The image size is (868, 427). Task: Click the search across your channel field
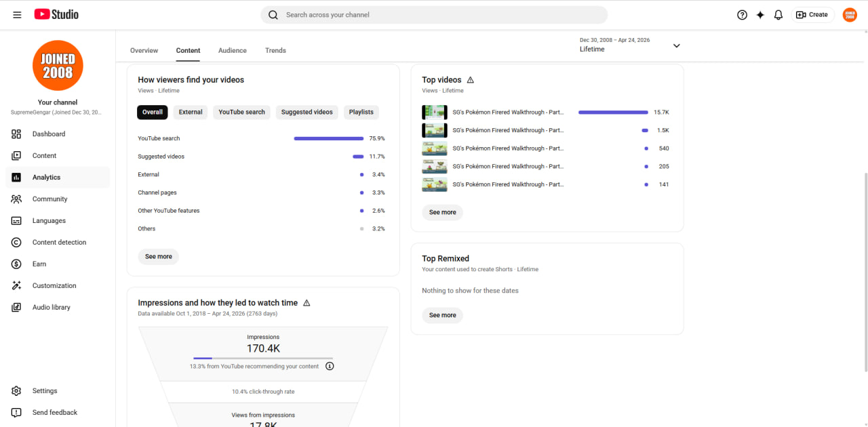[x=434, y=15]
